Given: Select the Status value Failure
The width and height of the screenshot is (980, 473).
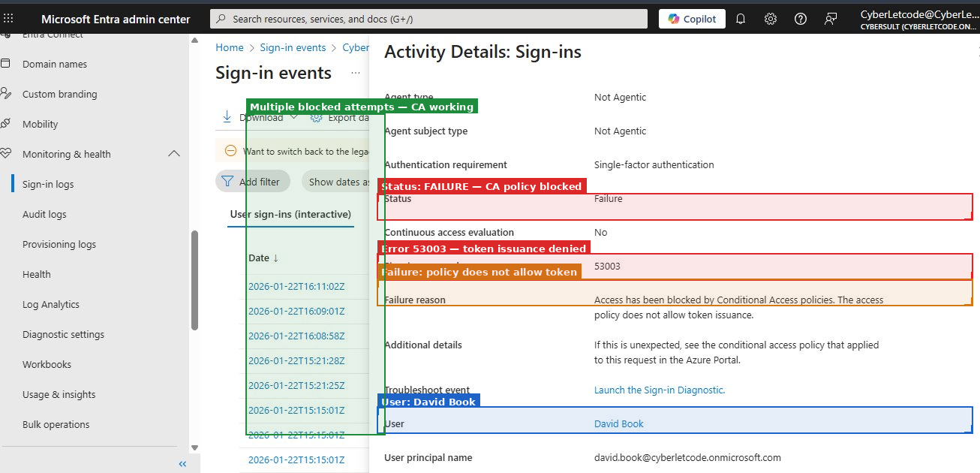Looking at the screenshot, I should (x=609, y=198).
